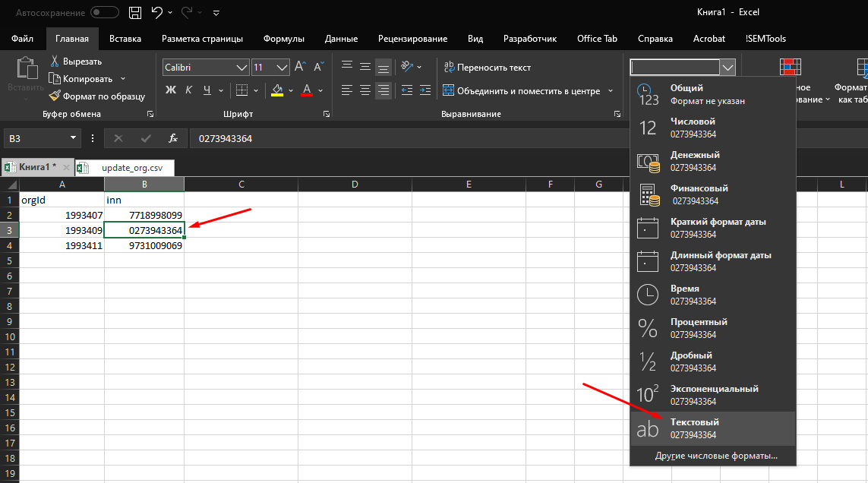Switch to update_org.csv workbook tab
Screen dimensions: 868x483
tap(133, 167)
